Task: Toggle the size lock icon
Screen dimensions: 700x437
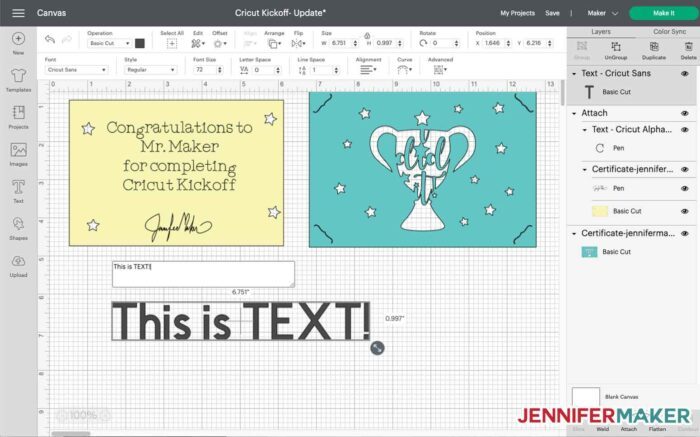Action: (x=367, y=35)
